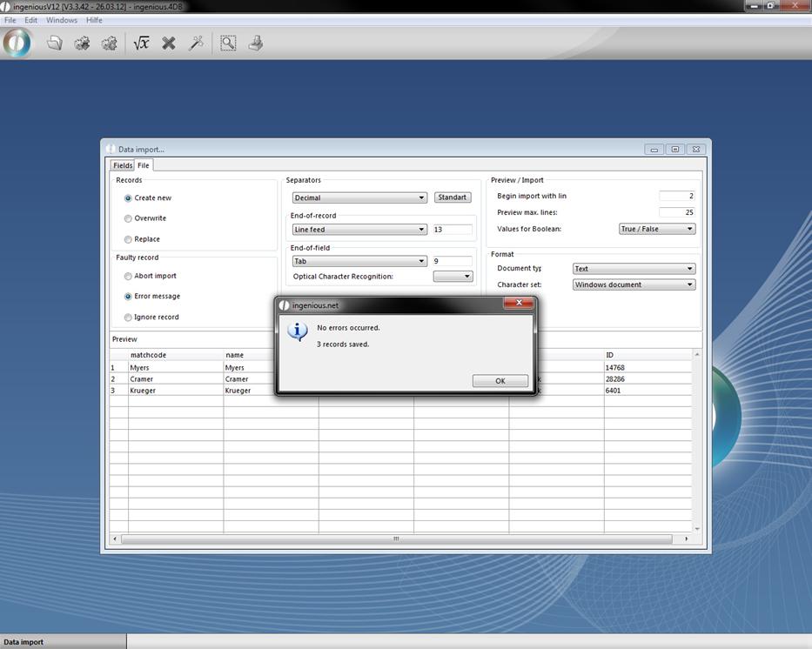The height and width of the screenshot is (649, 812).
Task: Click the magnifier search toolbar icon
Action: click(x=228, y=43)
